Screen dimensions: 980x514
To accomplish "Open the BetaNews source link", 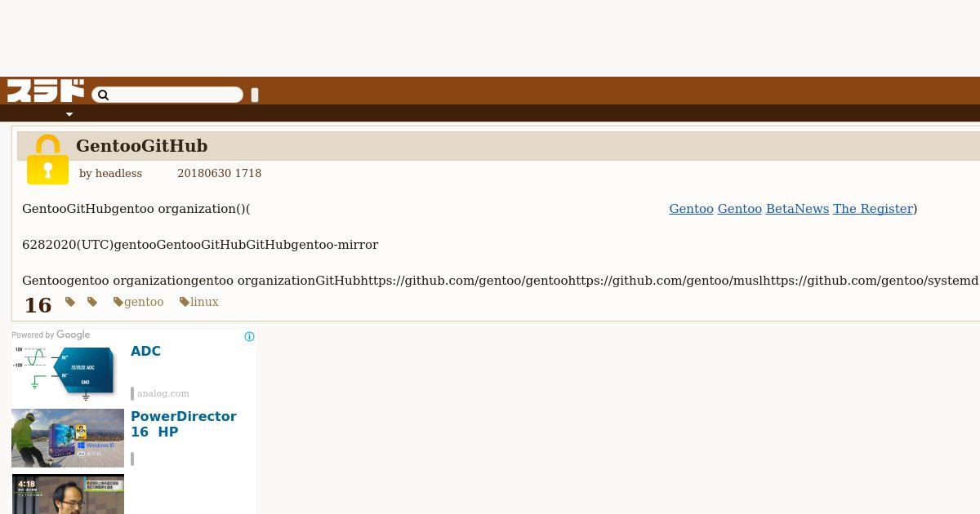I will 797,209.
